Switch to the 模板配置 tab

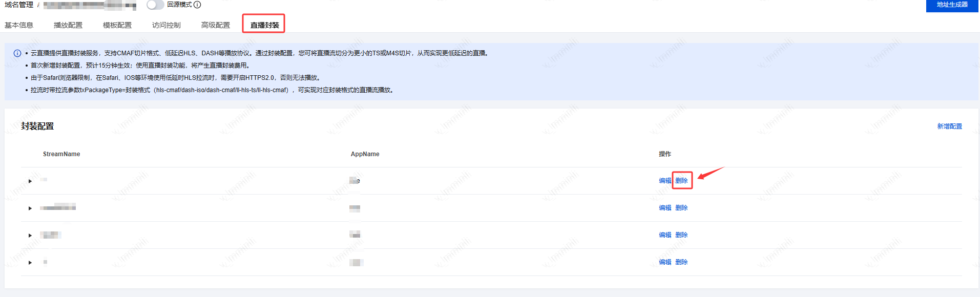pos(117,25)
